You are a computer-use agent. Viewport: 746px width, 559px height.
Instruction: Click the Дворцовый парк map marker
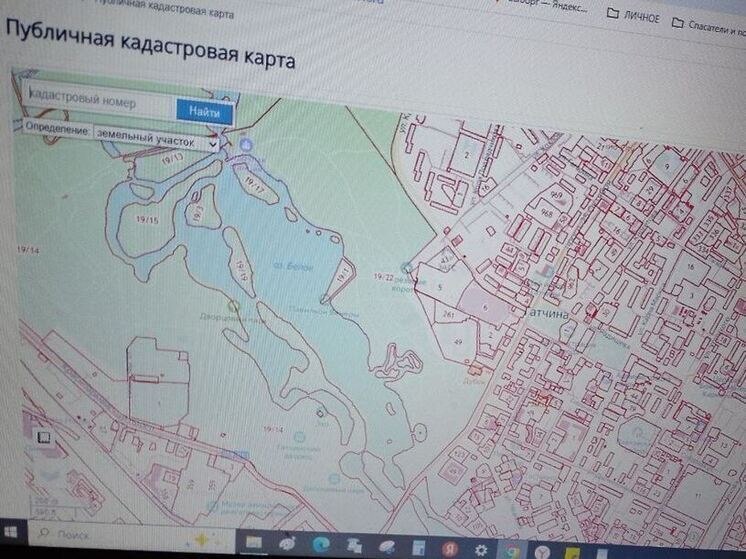point(233,305)
